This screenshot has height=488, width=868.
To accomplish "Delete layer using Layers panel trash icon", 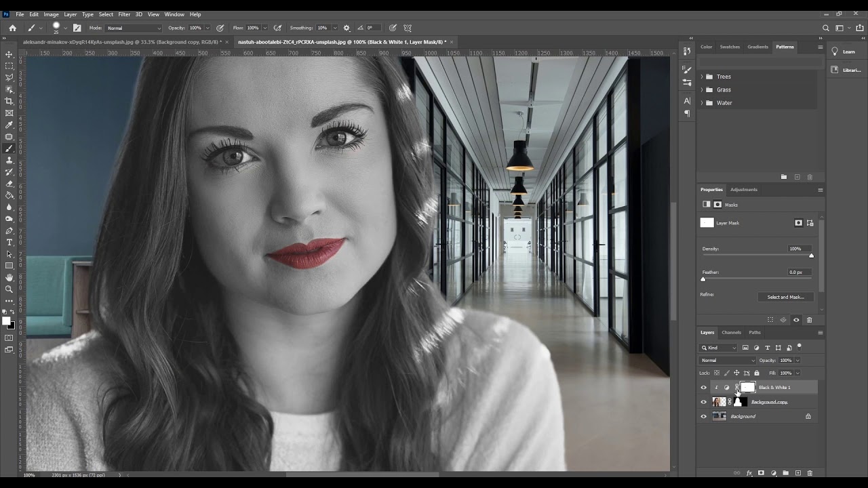I will pyautogui.click(x=810, y=473).
